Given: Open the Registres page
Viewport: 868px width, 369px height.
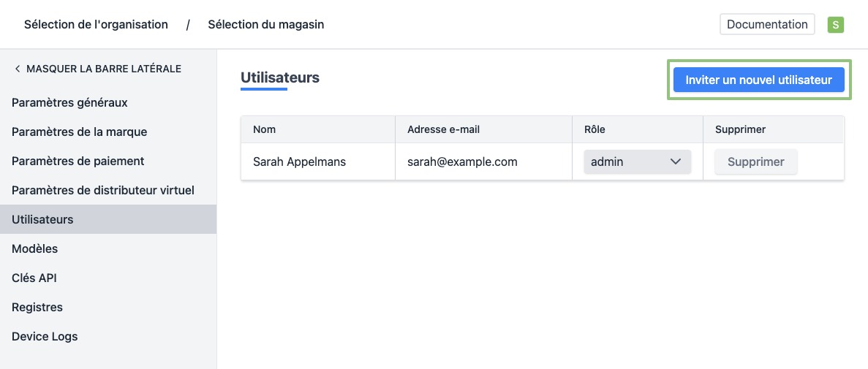Looking at the screenshot, I should 37,307.
